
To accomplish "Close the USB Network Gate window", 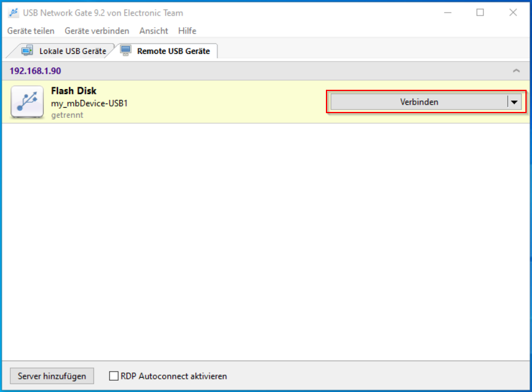I will click(x=513, y=13).
